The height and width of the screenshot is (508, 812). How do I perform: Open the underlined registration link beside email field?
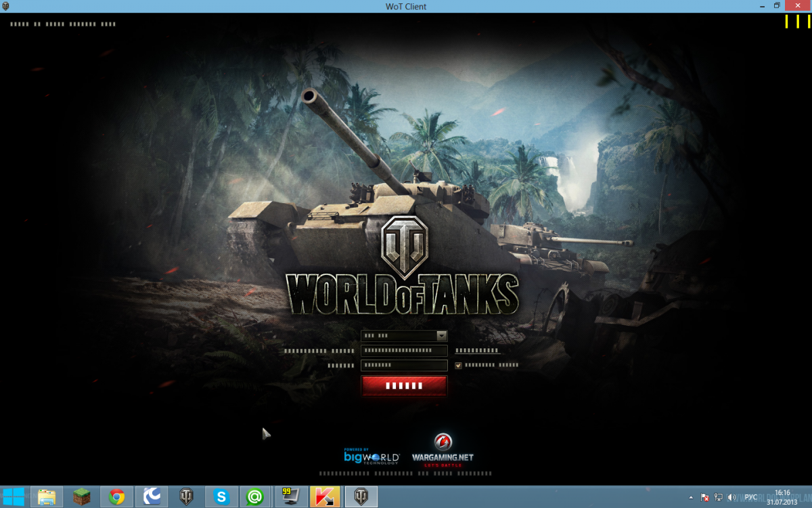click(x=478, y=351)
